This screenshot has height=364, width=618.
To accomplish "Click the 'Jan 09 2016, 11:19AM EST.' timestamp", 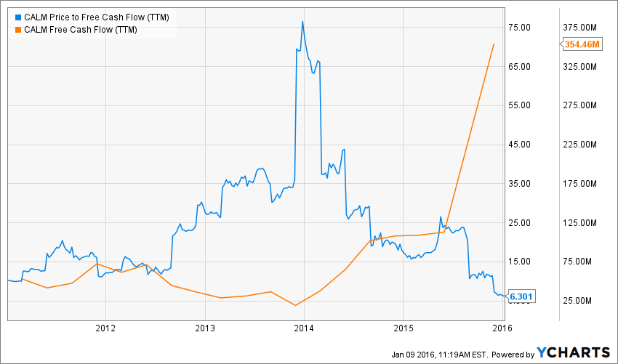I will click(440, 354).
